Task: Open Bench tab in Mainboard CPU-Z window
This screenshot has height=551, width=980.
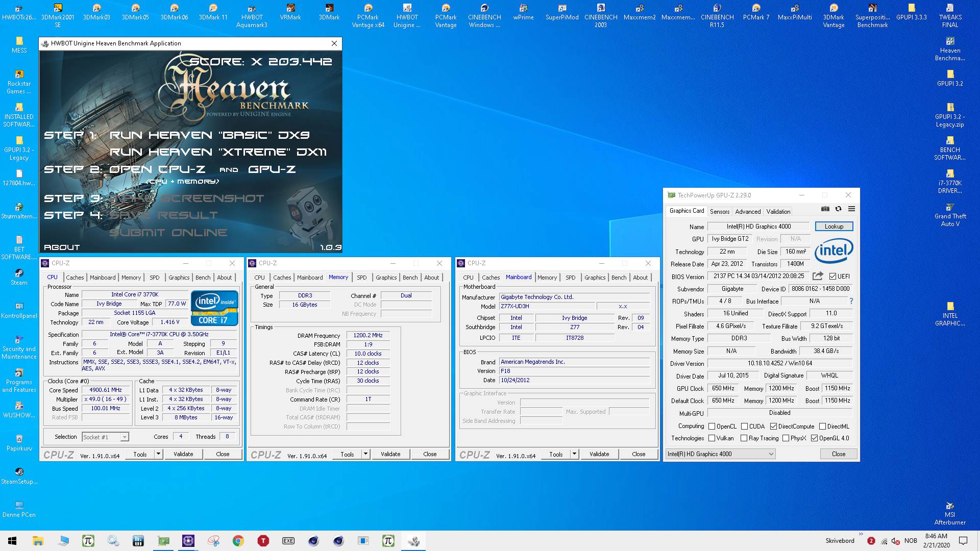Action: (x=619, y=278)
